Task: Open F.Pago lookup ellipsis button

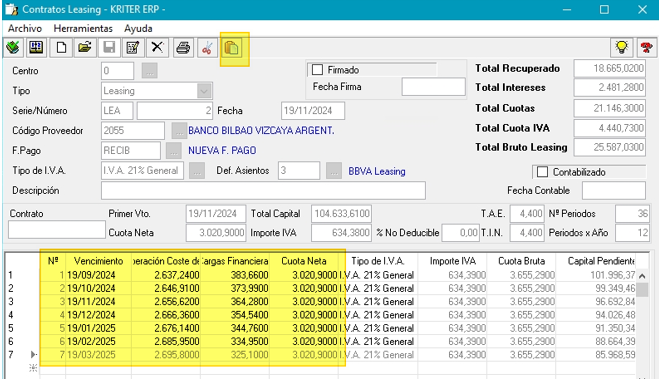Action: [x=173, y=150]
